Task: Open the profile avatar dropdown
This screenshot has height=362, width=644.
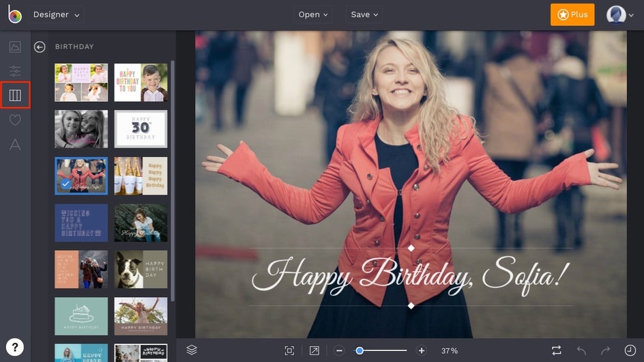Action: [x=620, y=15]
